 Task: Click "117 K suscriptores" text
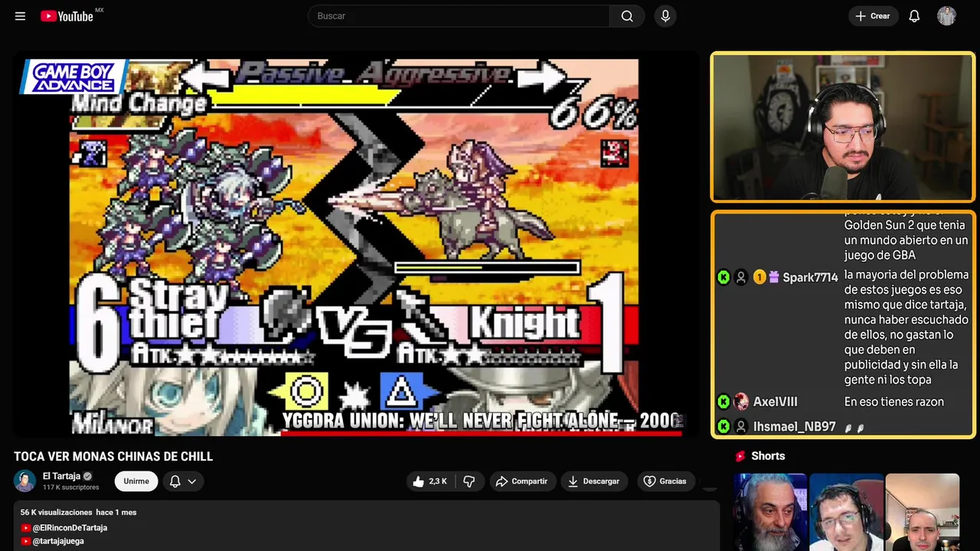(71, 487)
